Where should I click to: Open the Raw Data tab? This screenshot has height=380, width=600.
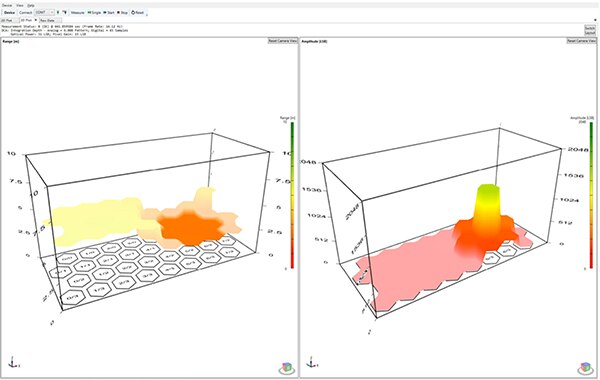tap(50, 20)
